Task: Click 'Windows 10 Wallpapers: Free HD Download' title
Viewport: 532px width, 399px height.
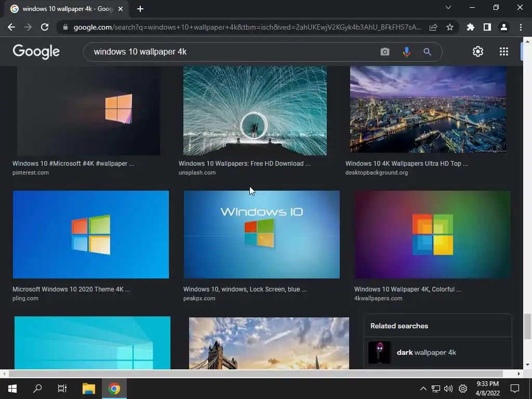Action: click(244, 164)
